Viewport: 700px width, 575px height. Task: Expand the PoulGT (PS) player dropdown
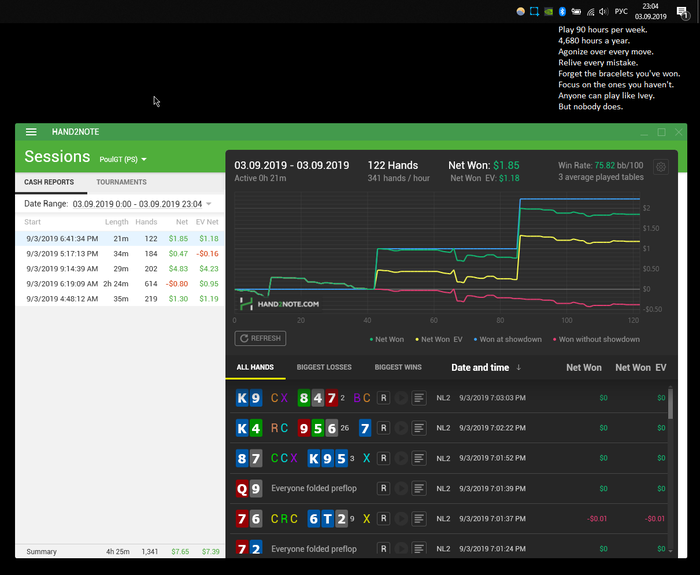[x=123, y=159]
